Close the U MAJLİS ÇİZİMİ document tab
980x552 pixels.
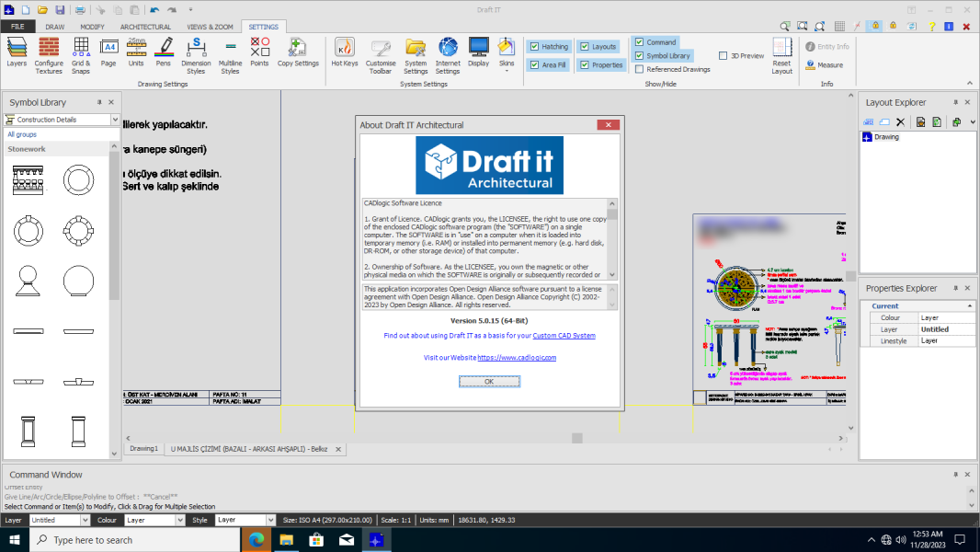coord(338,449)
